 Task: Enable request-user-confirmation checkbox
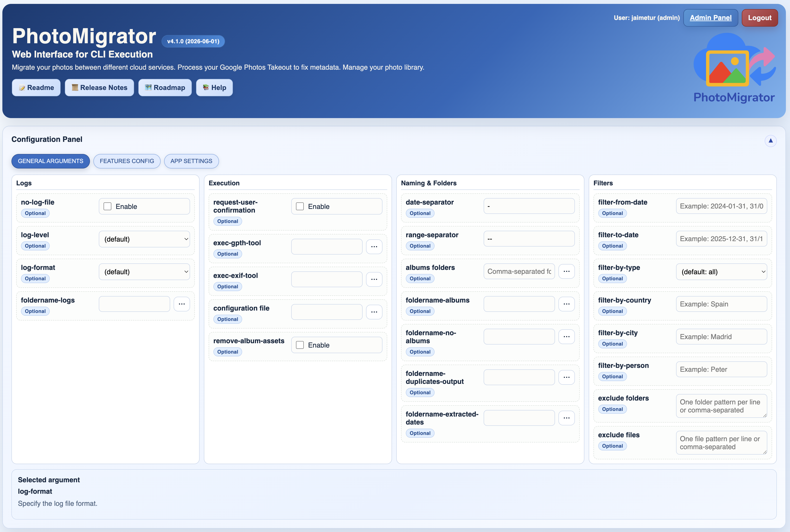[300, 206]
